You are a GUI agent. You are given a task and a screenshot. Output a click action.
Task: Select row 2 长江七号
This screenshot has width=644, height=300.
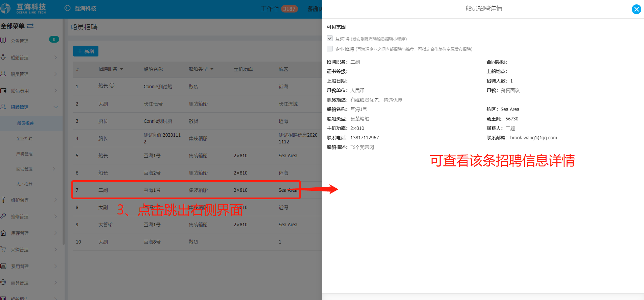[153, 104]
